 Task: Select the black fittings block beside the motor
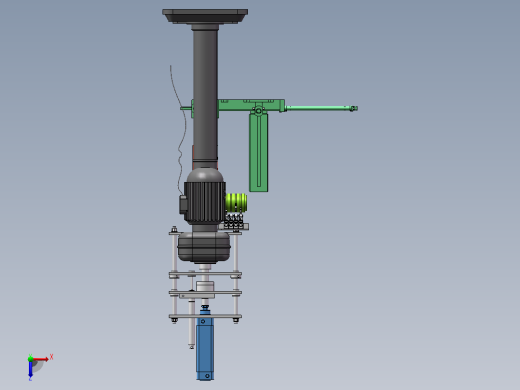(234, 221)
